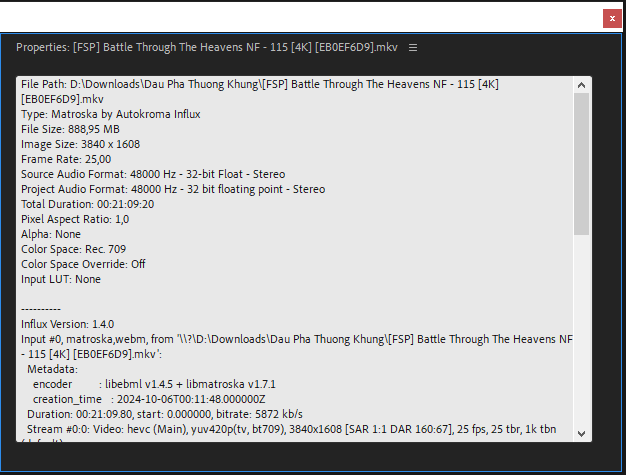
Task: Click the Image Size 3840 x 1608 line
Action: point(80,144)
